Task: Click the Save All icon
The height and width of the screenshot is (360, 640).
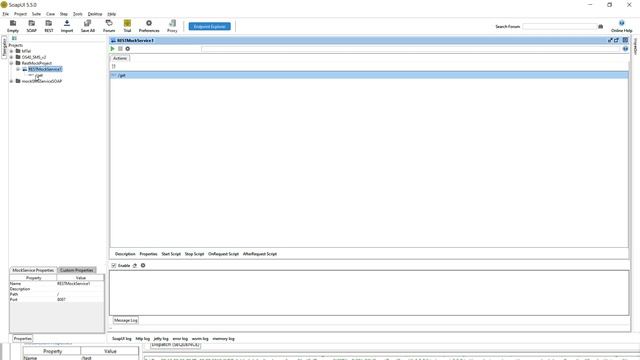Action: click(88, 26)
